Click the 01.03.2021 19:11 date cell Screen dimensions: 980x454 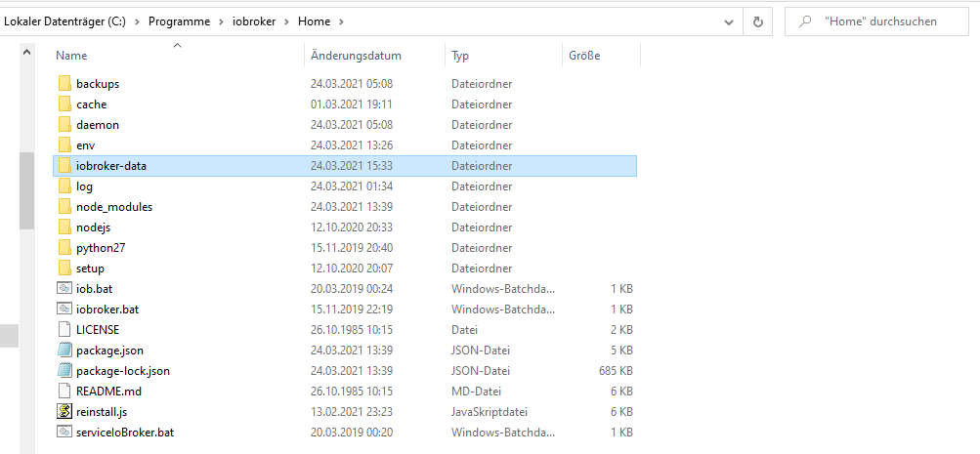[352, 104]
